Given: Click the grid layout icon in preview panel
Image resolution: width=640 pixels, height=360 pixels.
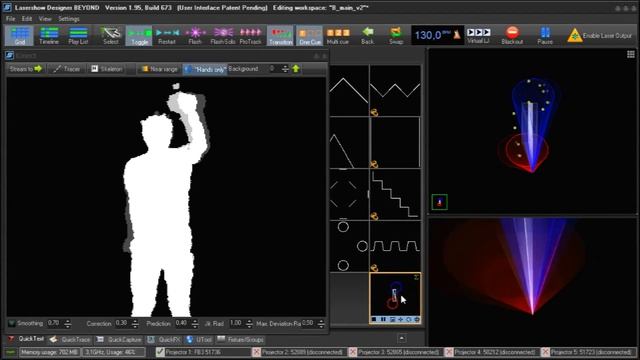Looking at the screenshot, I should (631, 54).
